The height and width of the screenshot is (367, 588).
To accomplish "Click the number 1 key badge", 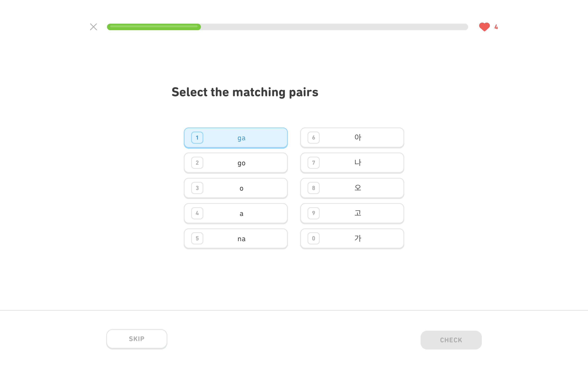I will [197, 138].
